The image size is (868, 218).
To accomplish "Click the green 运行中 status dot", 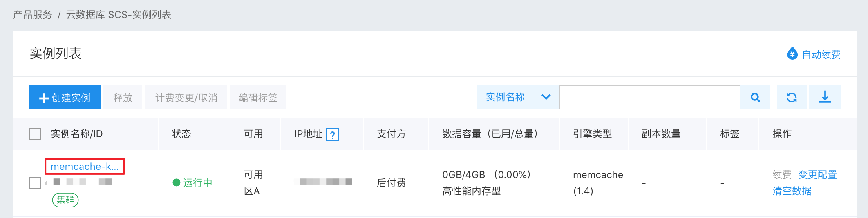I will coord(177,182).
